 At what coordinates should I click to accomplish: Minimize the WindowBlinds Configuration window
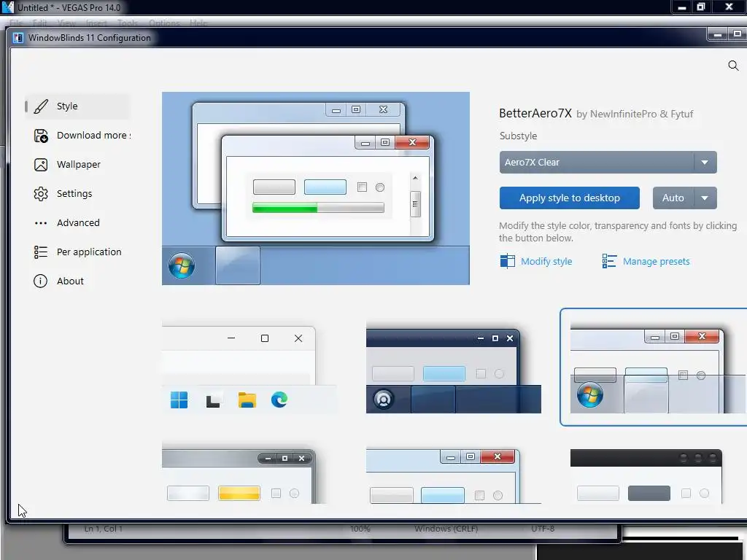click(x=718, y=34)
